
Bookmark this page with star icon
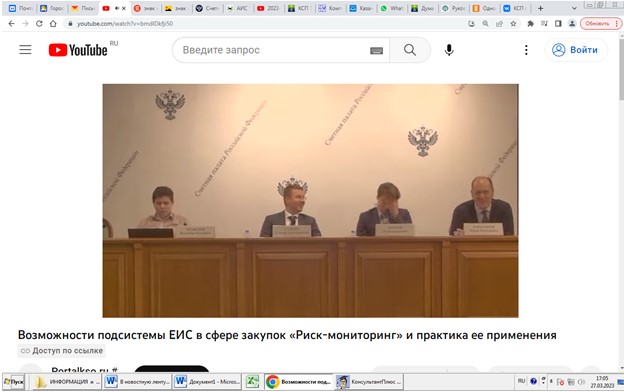[513, 23]
